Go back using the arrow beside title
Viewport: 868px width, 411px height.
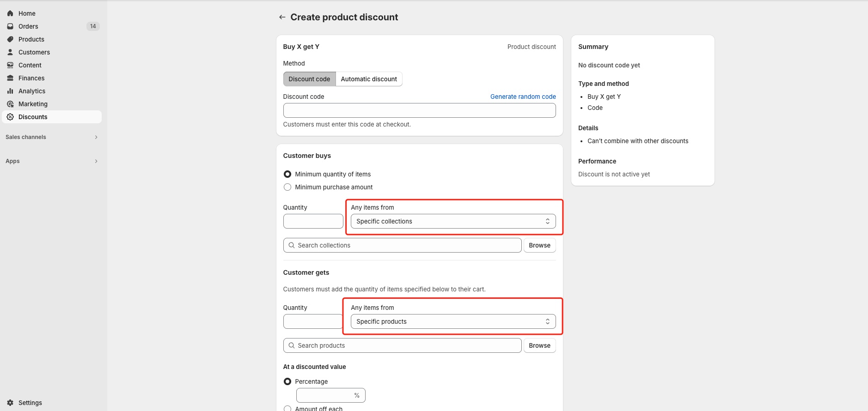coord(282,17)
